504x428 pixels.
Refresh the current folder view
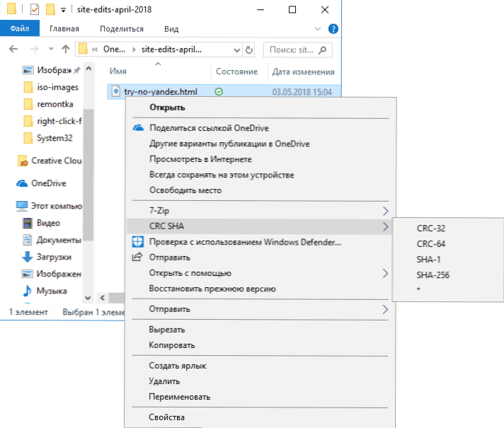[248, 50]
